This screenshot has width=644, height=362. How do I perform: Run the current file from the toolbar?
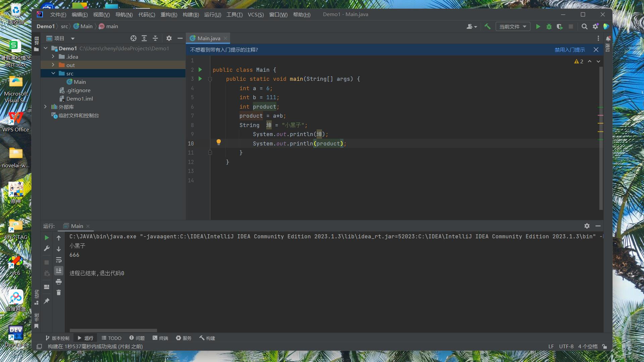coord(538,26)
